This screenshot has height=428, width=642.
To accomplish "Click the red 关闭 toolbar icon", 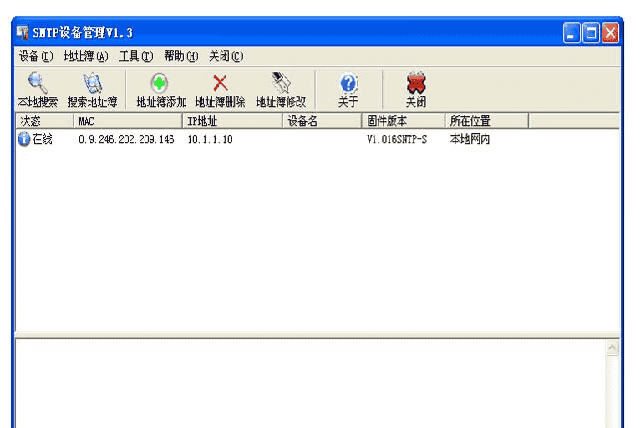I will 416,84.
